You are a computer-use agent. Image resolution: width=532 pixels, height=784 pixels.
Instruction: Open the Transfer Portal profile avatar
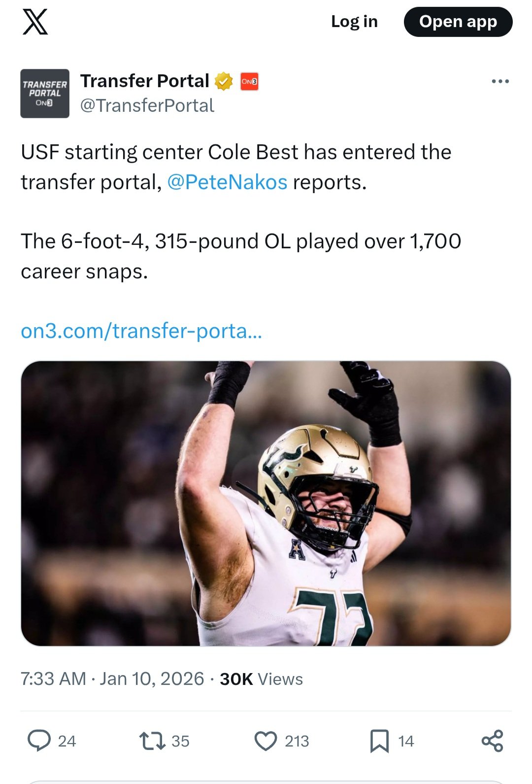pyautogui.click(x=45, y=94)
